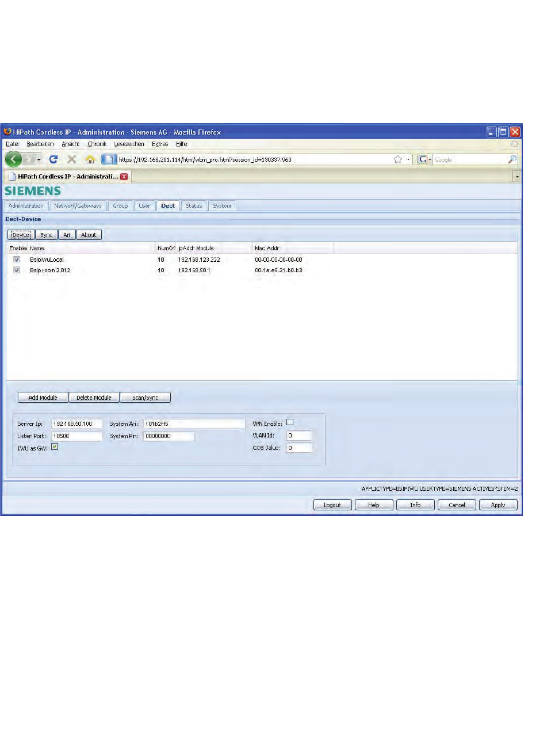Click the Device sub-tab button
The height and width of the screenshot is (756, 555).
21,235
